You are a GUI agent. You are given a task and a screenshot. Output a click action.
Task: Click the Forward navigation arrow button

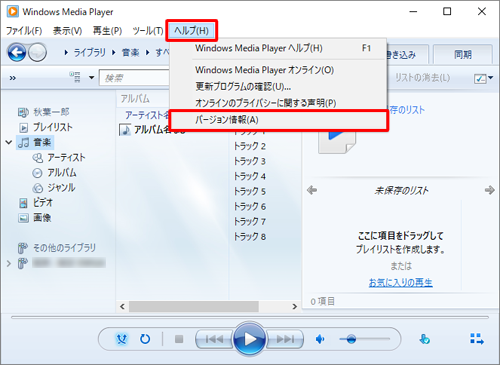point(37,52)
